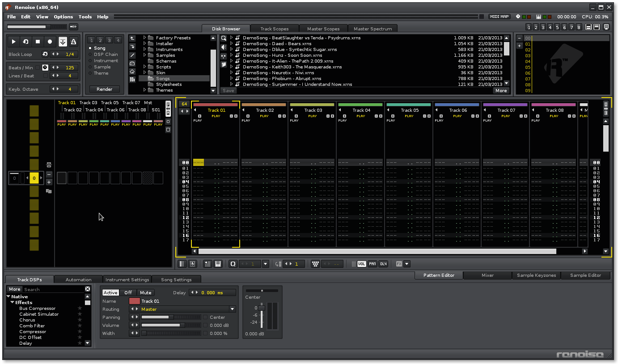This screenshot has width=618, height=364.
Task: Expand the Factory Presets folder
Action: click(145, 38)
